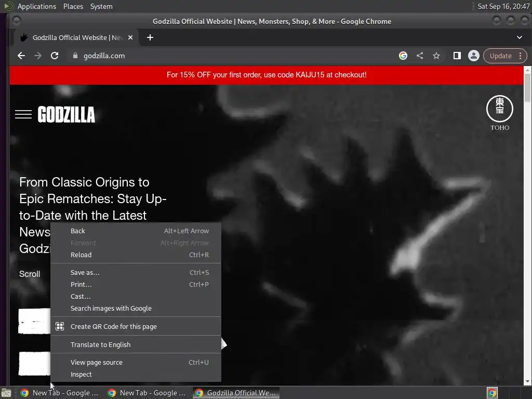This screenshot has height=399, width=532.
Task: Open the Google icon in address bar
Action: pos(403,56)
